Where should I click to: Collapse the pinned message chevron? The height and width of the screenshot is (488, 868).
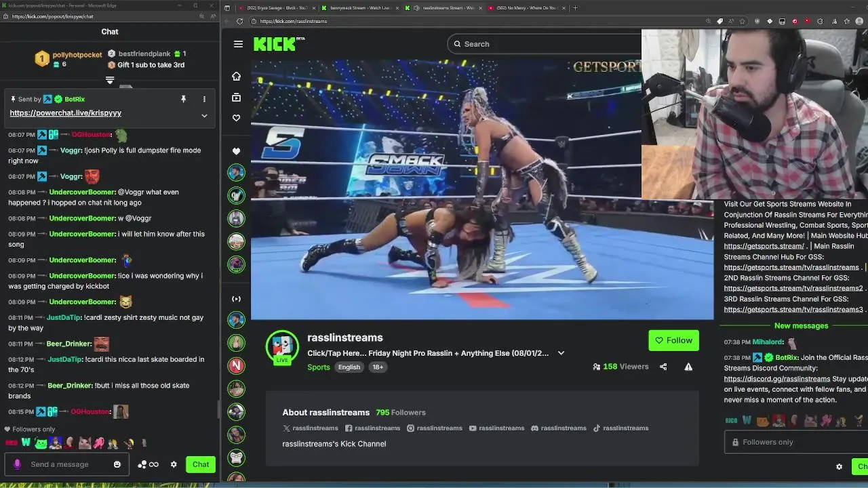point(204,116)
